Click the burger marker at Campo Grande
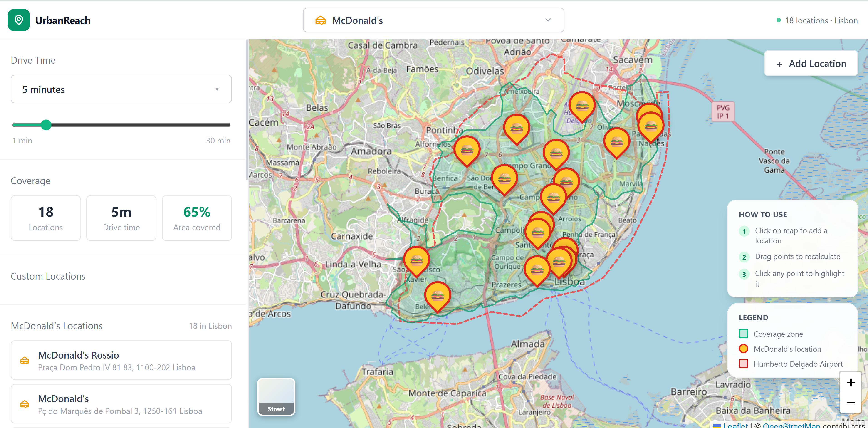The image size is (868, 428). 556,154
